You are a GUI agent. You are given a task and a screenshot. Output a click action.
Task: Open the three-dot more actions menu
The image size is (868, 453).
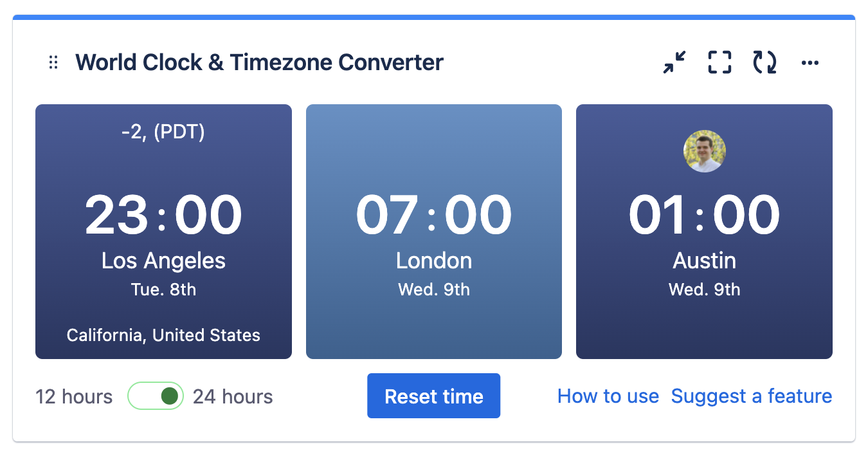coord(810,62)
